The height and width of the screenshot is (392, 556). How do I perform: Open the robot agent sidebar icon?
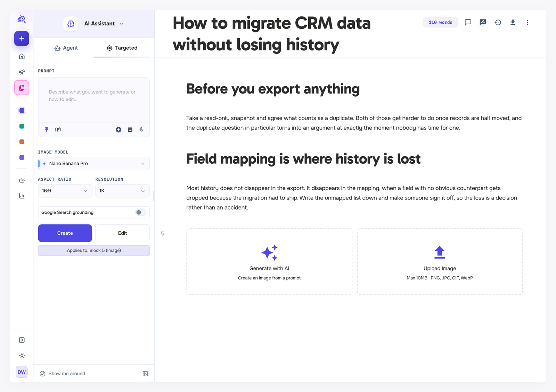click(x=22, y=180)
